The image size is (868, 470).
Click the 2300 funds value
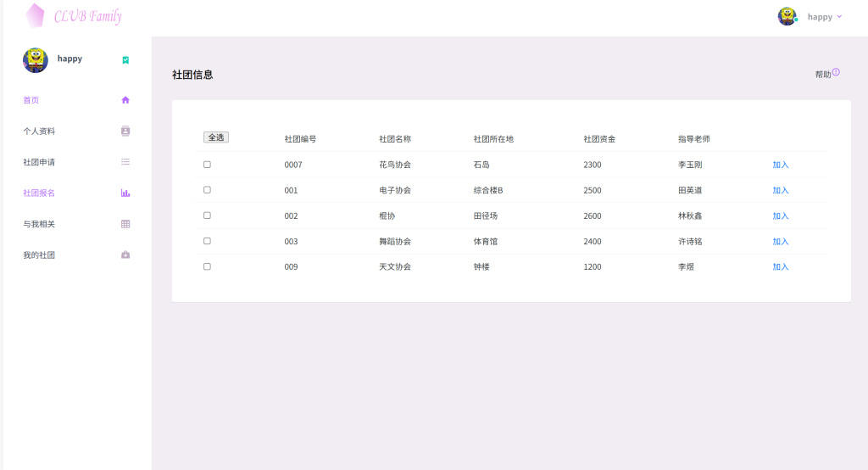[x=593, y=165]
